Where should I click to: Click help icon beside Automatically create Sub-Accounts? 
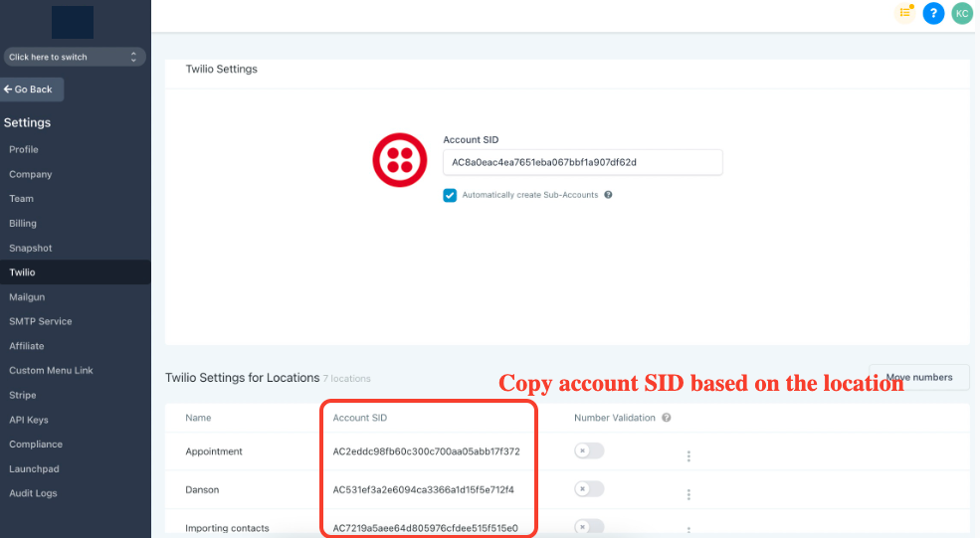coord(608,195)
